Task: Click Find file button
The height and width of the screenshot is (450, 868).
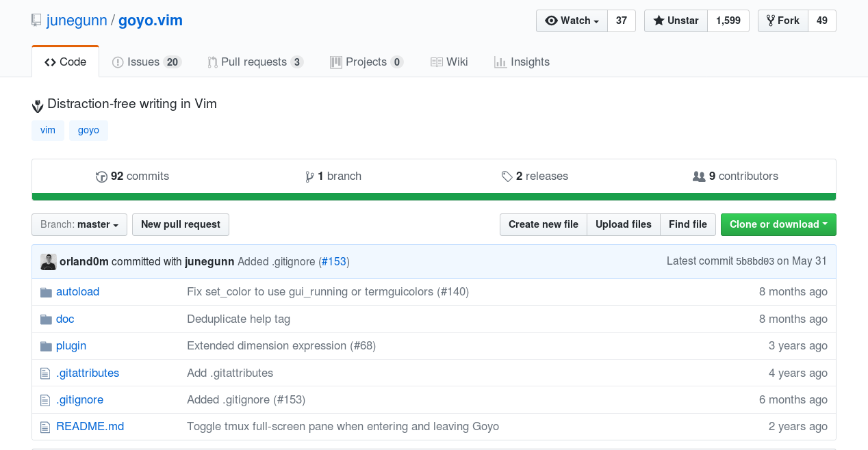Action: point(688,224)
